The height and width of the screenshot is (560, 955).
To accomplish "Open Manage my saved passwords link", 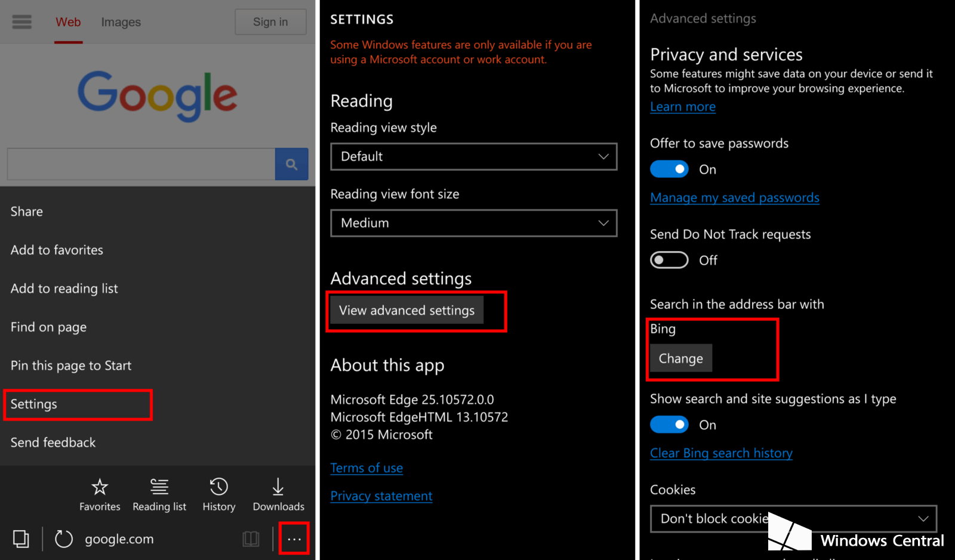I will point(735,197).
